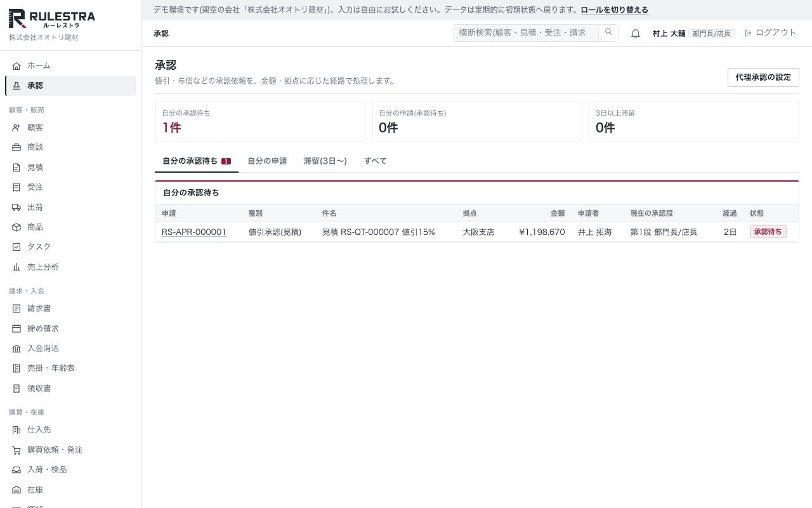Click the 売掛・年齢表 icon
The width and height of the screenshot is (812, 508).
tap(16, 368)
